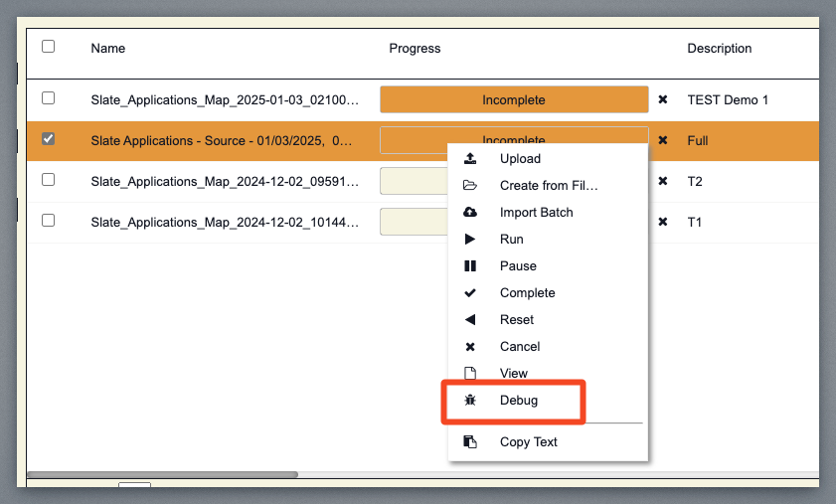Click the Description column header

pyautogui.click(x=719, y=49)
